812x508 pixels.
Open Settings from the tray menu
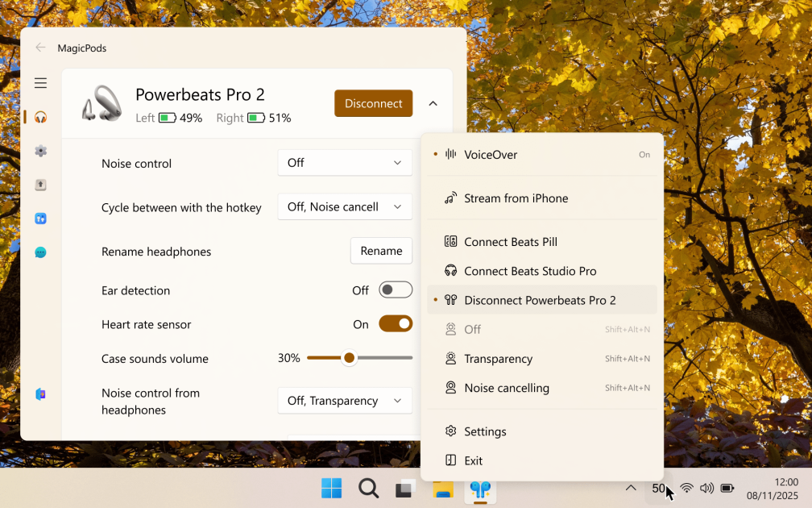[x=541, y=431]
